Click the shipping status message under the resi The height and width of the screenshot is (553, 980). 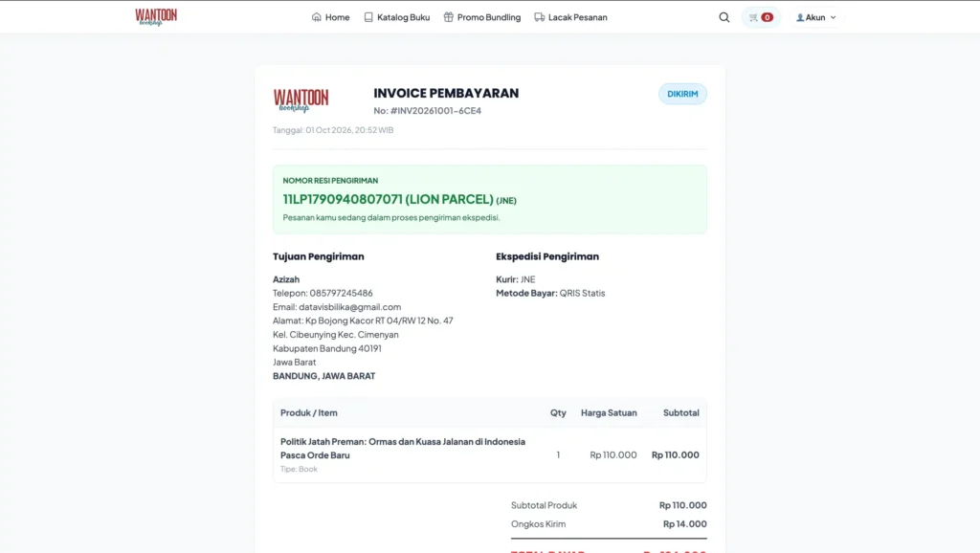391,217
